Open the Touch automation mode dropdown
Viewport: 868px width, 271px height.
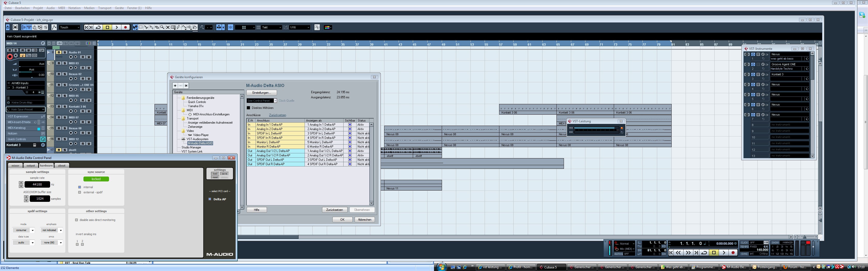pos(70,27)
